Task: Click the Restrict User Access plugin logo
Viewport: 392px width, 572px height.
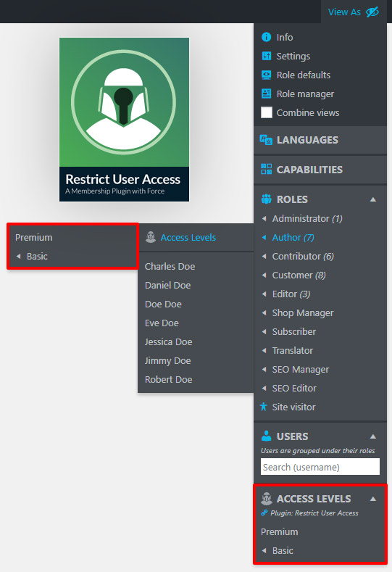Action: 124,120
